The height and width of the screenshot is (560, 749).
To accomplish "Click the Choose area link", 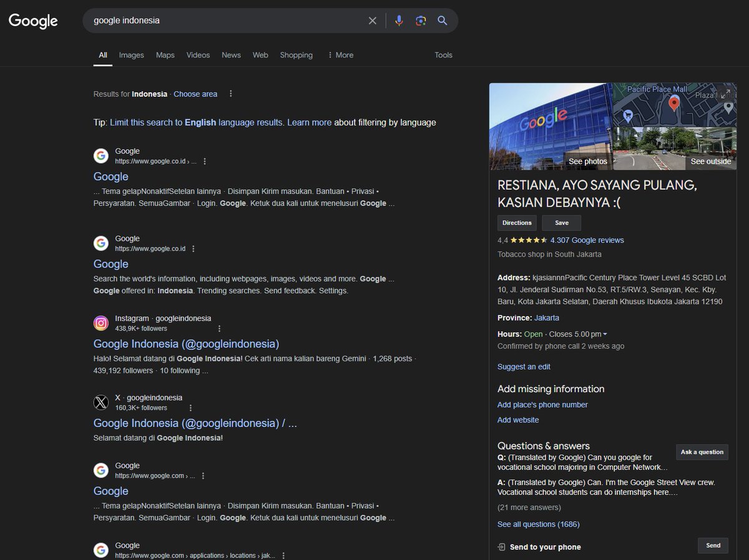I will 195,94.
